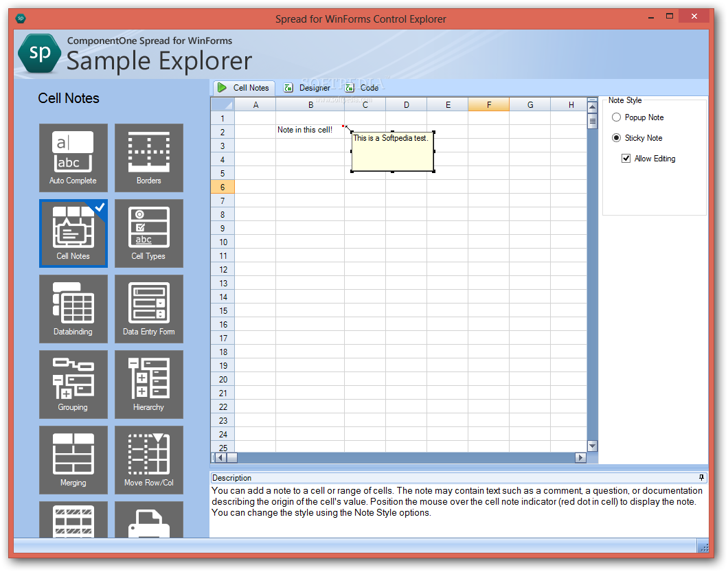Click the title bar application icon
The height and width of the screenshot is (572, 728).
21,19
